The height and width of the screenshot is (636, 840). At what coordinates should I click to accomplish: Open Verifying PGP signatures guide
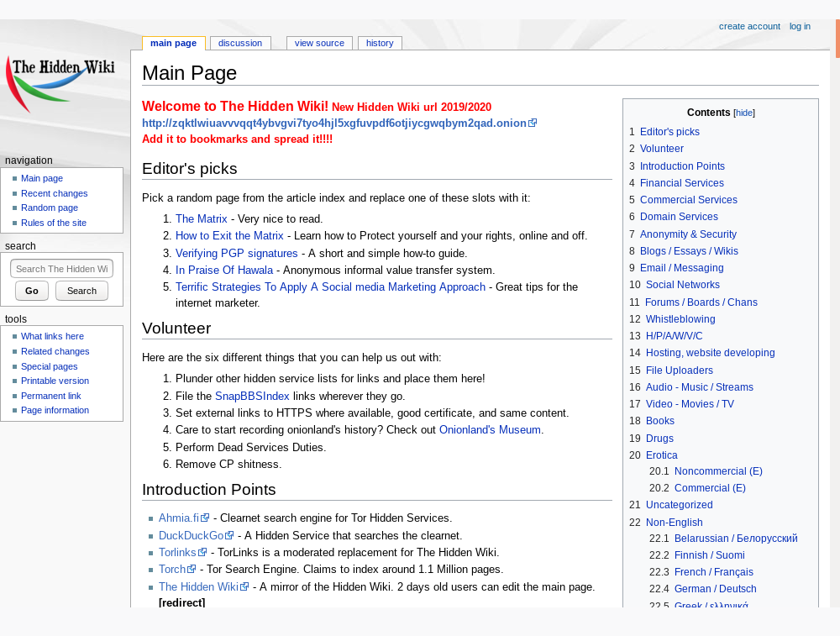pyautogui.click(x=236, y=253)
